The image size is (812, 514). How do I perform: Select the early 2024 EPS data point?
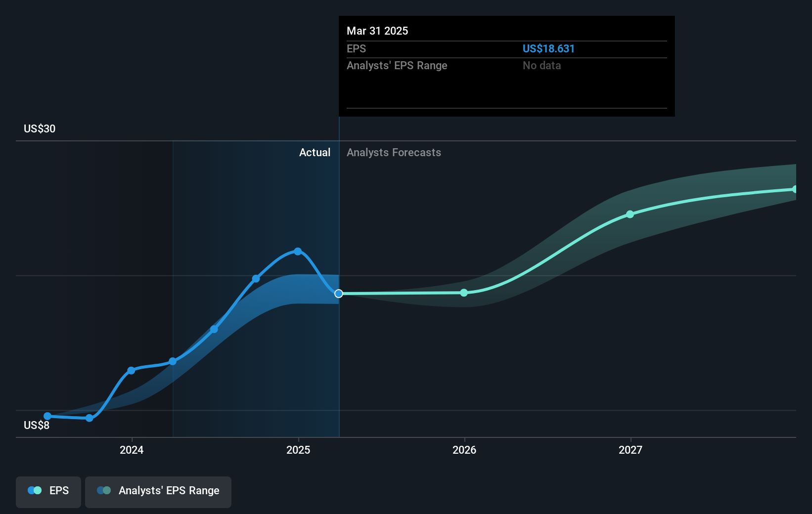pyautogui.click(x=131, y=371)
